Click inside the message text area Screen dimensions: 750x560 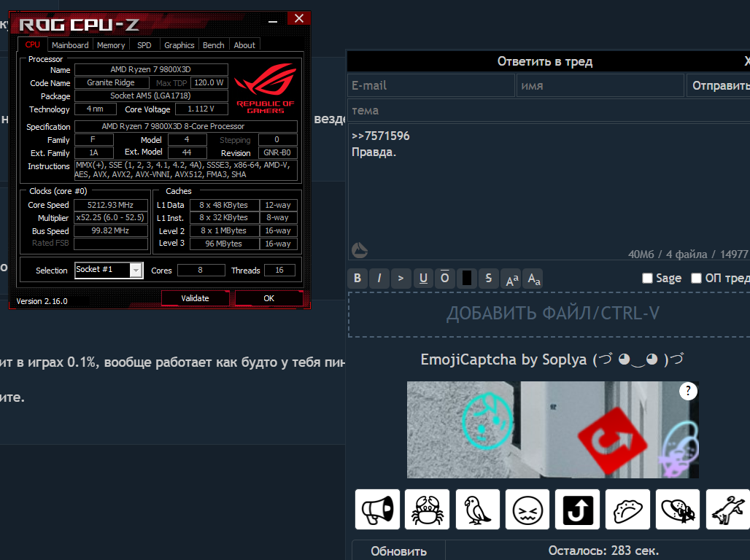549,191
